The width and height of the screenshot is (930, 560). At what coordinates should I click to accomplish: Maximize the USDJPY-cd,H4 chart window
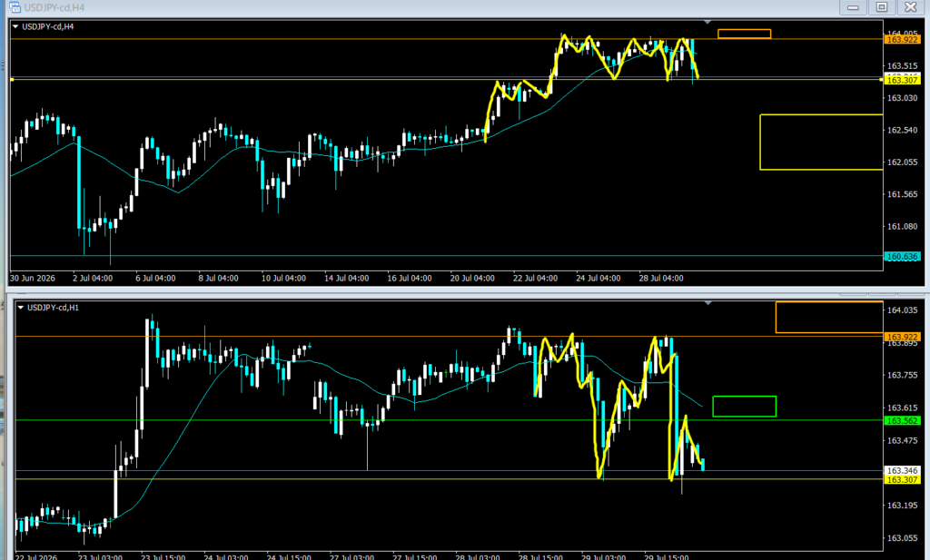(882, 7)
